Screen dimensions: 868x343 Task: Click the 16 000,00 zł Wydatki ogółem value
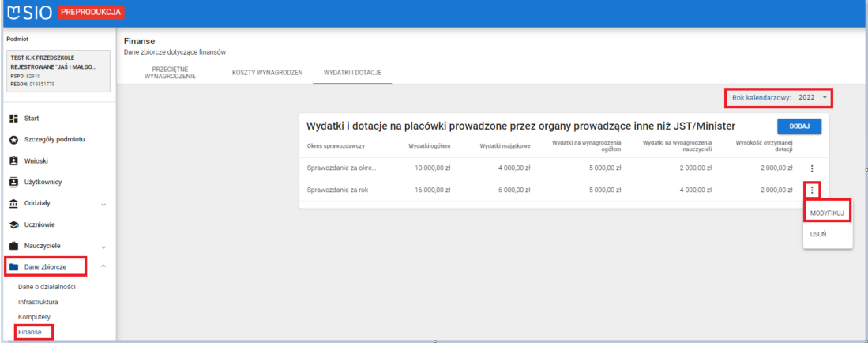[432, 190]
